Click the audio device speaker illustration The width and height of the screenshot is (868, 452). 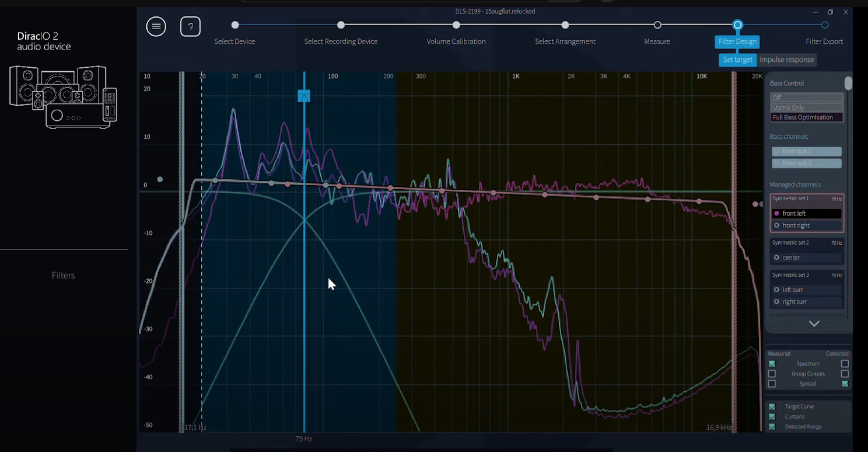pyautogui.click(x=64, y=96)
